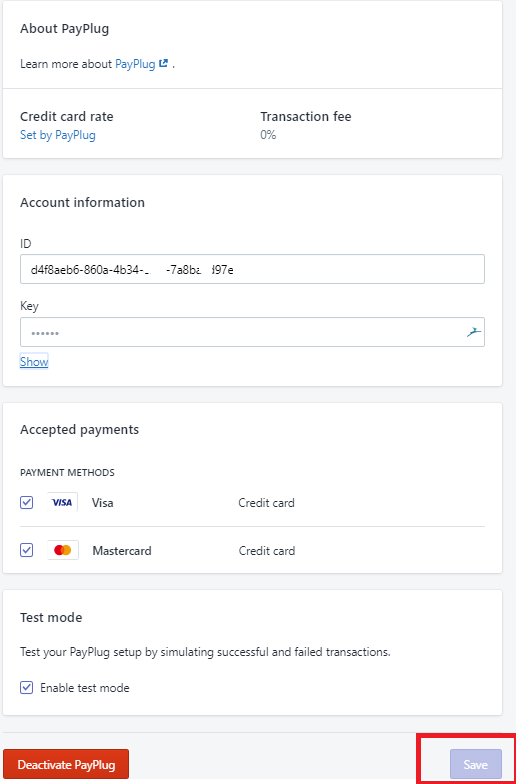Click the 'Account information' heading
Viewport: 516px width, 784px height.
(x=82, y=202)
